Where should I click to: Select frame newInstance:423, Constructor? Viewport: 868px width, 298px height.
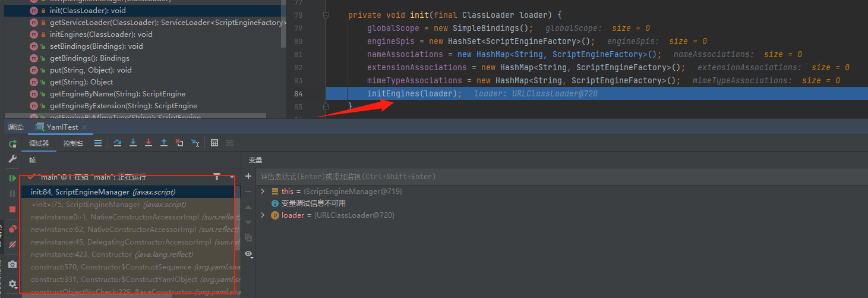point(130,255)
